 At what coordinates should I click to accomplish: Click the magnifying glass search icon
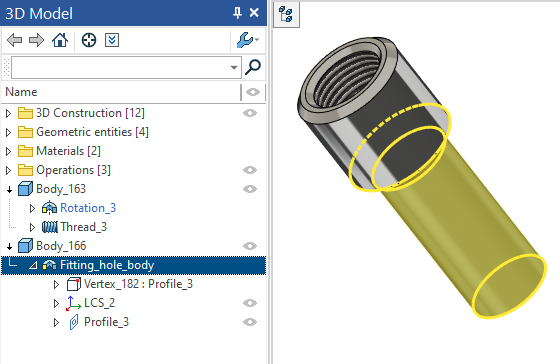pos(253,67)
